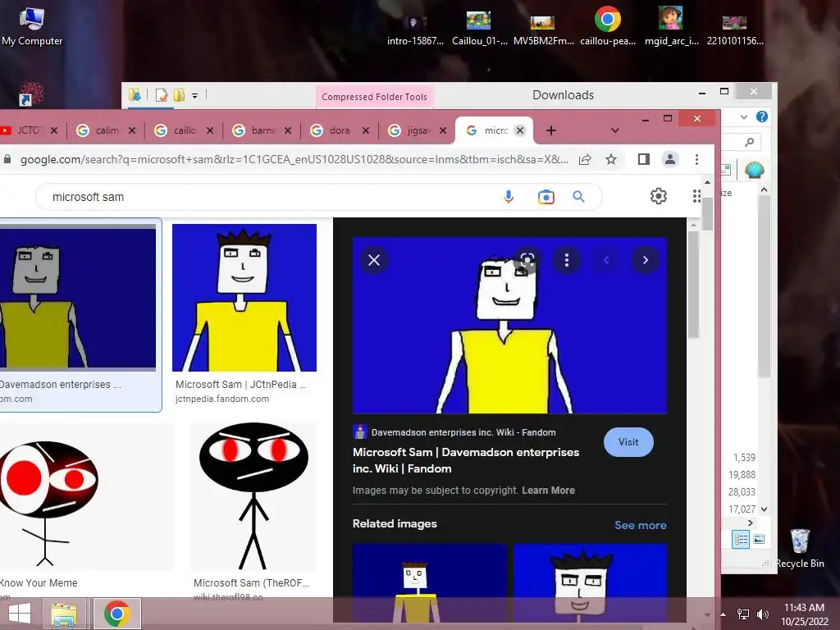Bookmark this tab with star icon
Viewport: 840px width, 630px height.
(x=610, y=159)
